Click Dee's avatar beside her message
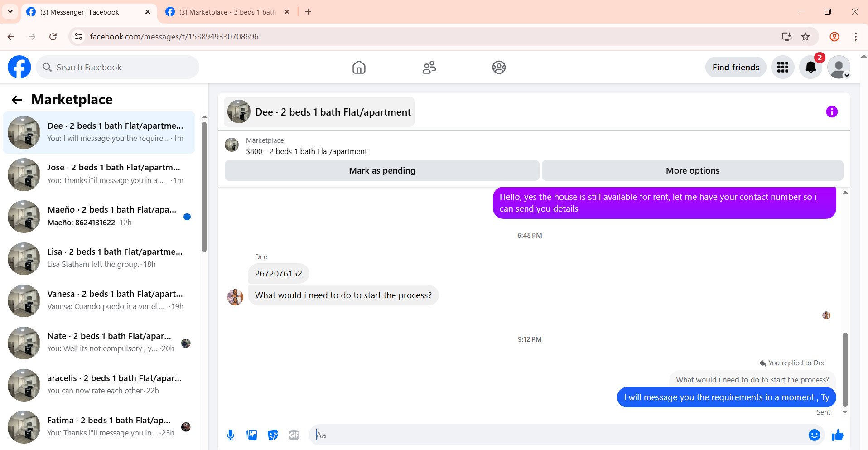Screen dimensions: 868x450 pyautogui.click(x=235, y=297)
